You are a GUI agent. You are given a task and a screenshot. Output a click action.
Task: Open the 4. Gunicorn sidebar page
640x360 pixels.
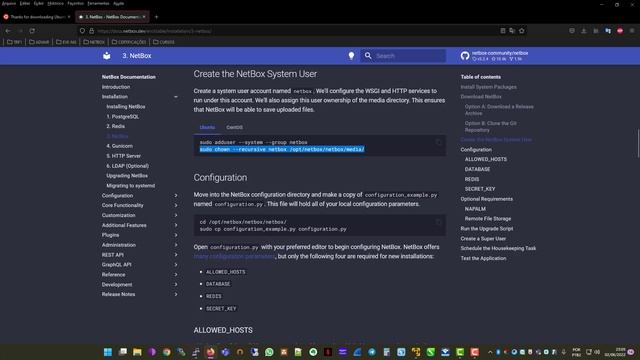tap(120, 146)
